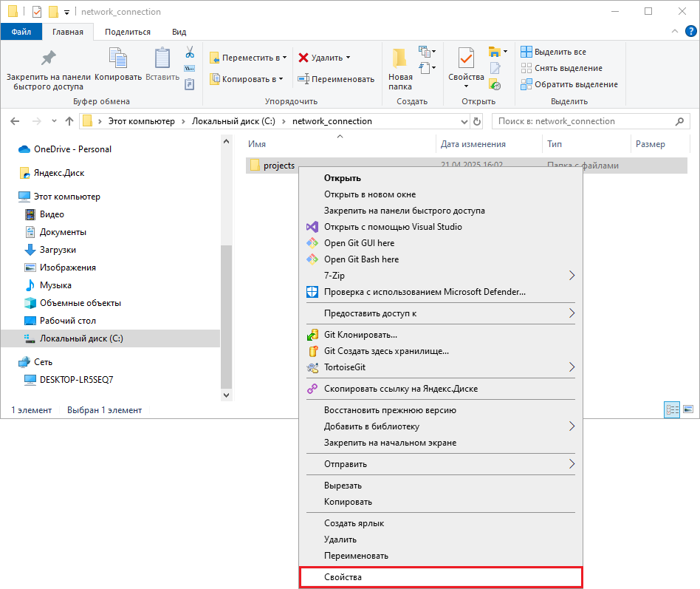This screenshot has height=589, width=700.
Task: Switch to the View ribbon tab
Action: [x=179, y=32]
